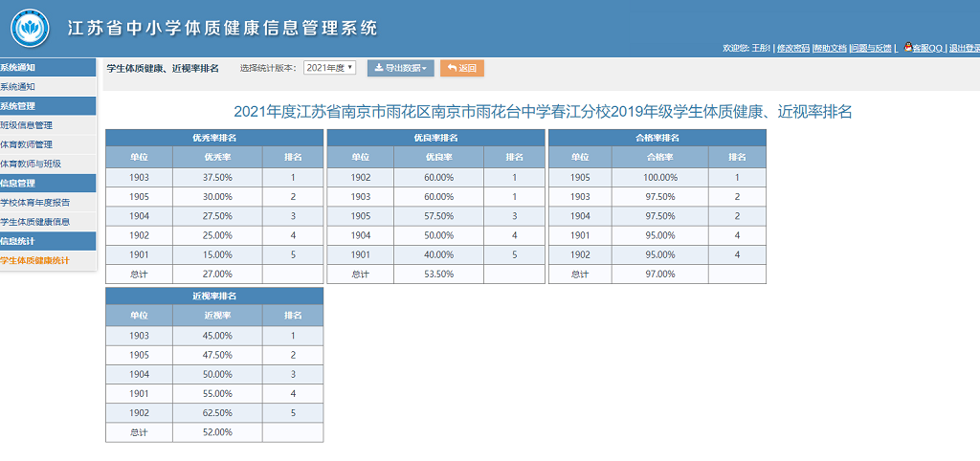Click the page title 学生体质健康、近视率排名 label
980x461 pixels.
[x=163, y=68]
